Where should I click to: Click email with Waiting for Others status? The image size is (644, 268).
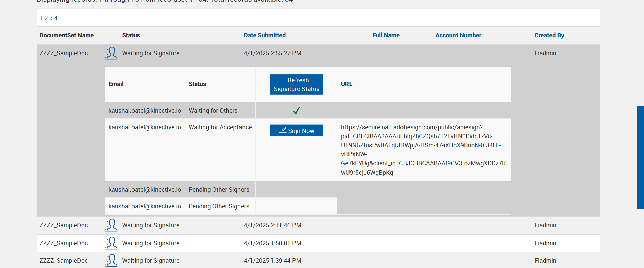click(x=145, y=111)
